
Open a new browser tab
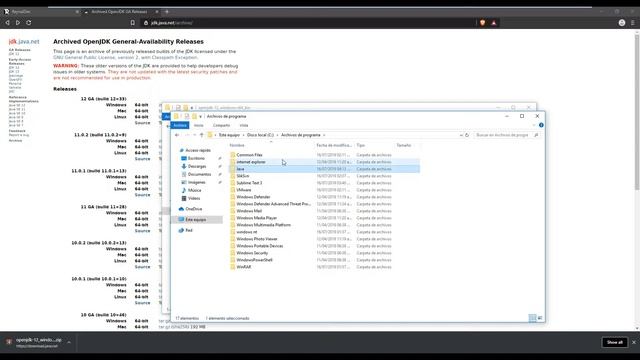pos(167,12)
